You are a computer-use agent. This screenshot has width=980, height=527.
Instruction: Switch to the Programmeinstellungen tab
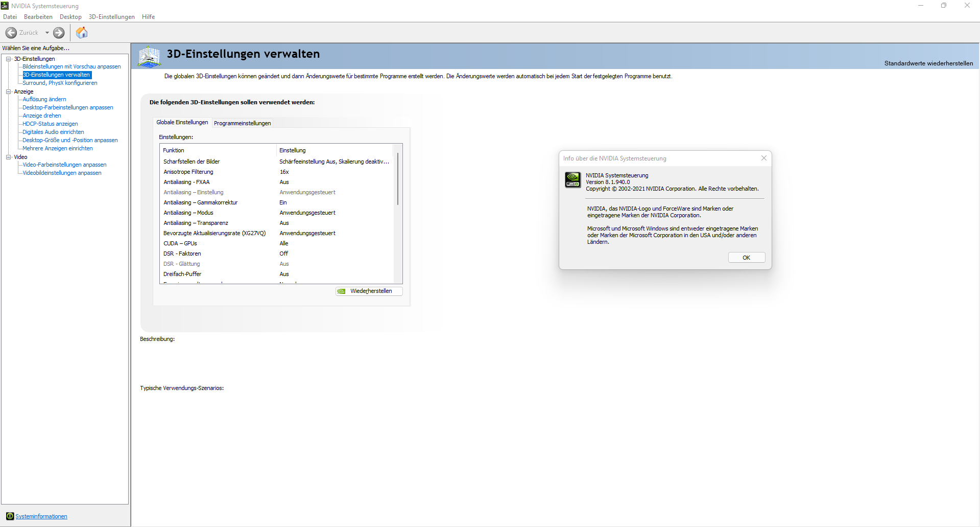click(x=243, y=123)
